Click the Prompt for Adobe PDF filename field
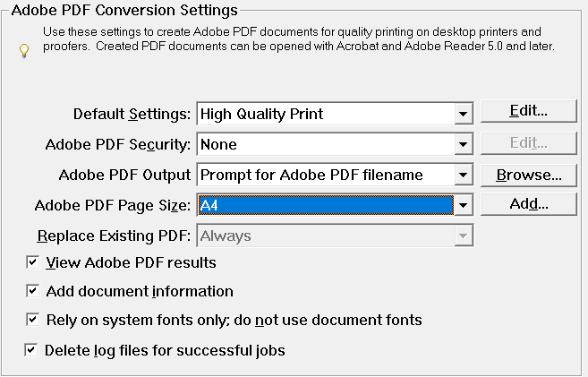Image resolution: width=588 pixels, height=377 pixels. click(x=324, y=175)
